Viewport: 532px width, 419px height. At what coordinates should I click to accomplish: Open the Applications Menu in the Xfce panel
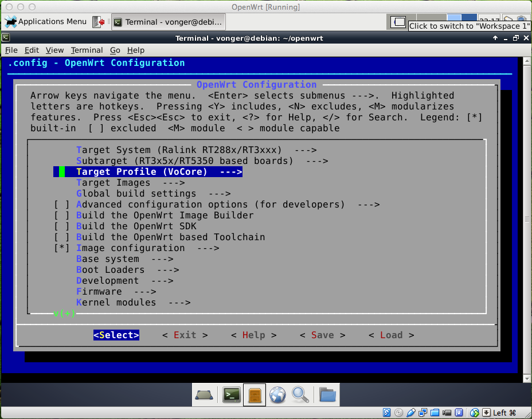[46, 22]
